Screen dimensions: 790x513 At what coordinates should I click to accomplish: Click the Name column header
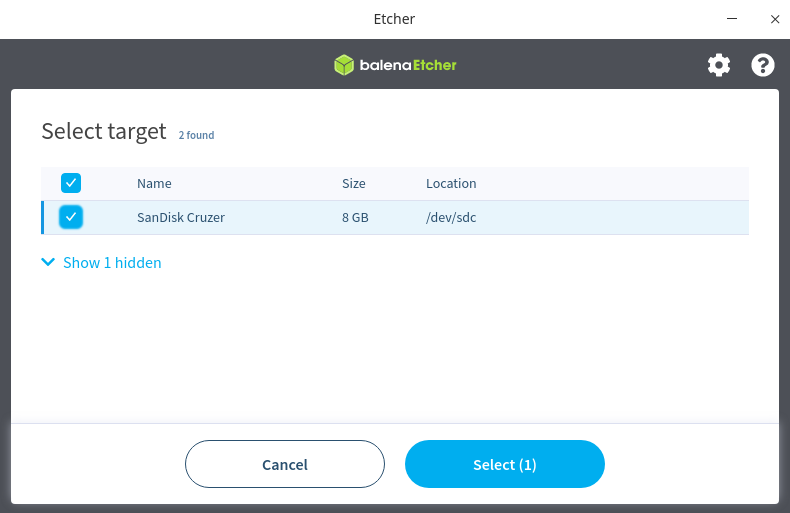tap(154, 183)
